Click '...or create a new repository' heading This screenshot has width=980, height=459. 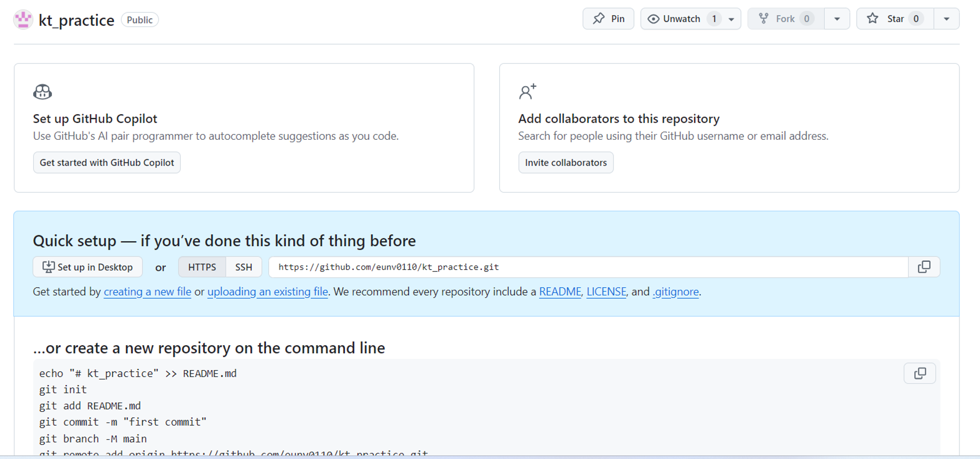pyautogui.click(x=209, y=348)
